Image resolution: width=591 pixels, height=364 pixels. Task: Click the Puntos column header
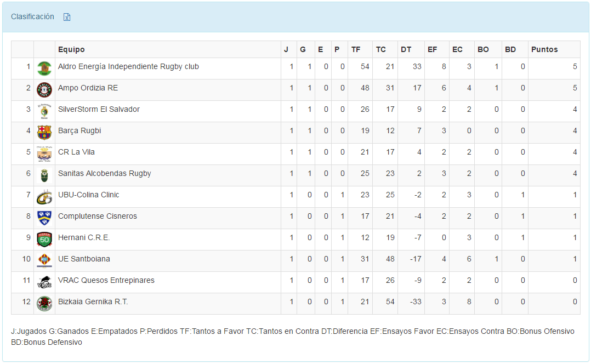point(544,49)
